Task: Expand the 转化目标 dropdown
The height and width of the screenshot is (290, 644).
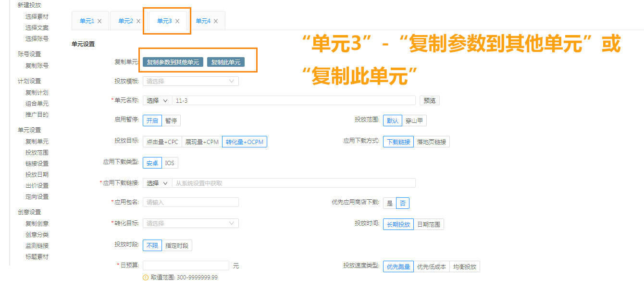Action: [x=190, y=223]
